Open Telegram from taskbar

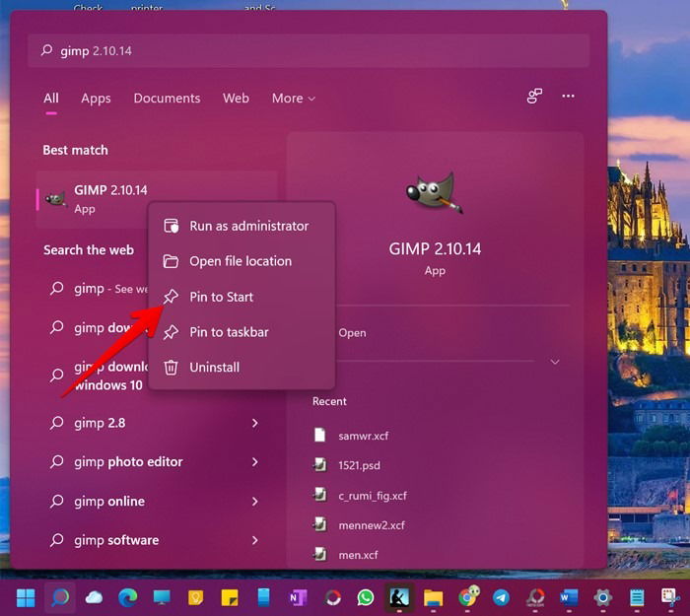[x=501, y=597]
